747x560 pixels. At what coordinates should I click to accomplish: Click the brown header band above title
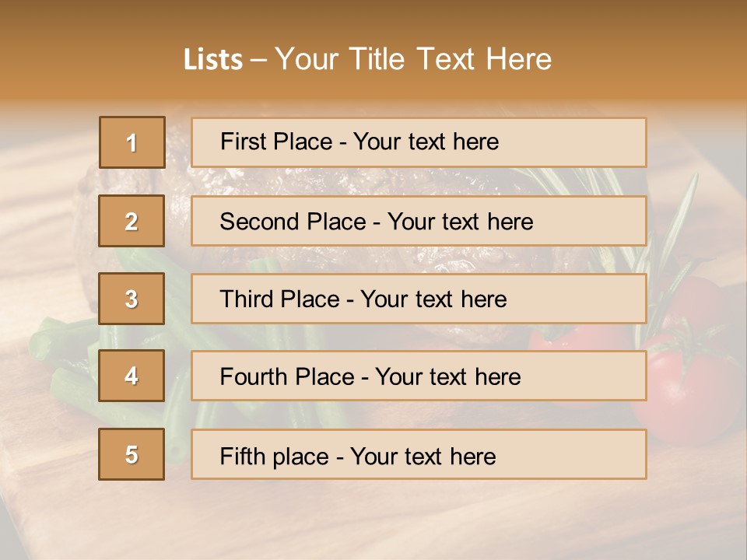pos(373,19)
